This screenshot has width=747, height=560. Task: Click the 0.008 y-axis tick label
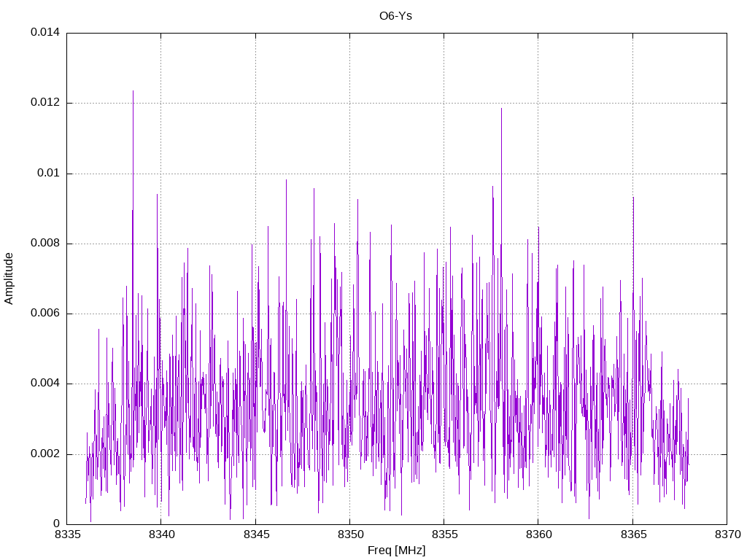click(45, 244)
